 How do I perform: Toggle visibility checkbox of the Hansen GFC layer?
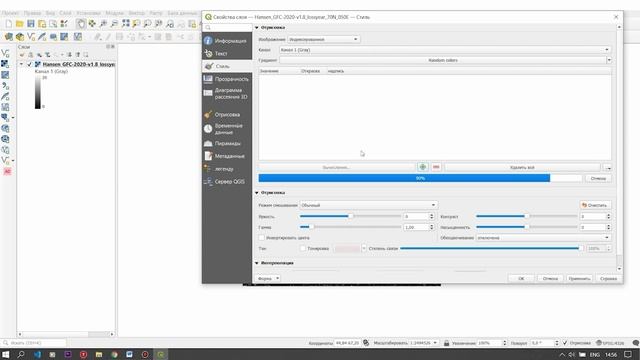pyautogui.click(x=29, y=64)
